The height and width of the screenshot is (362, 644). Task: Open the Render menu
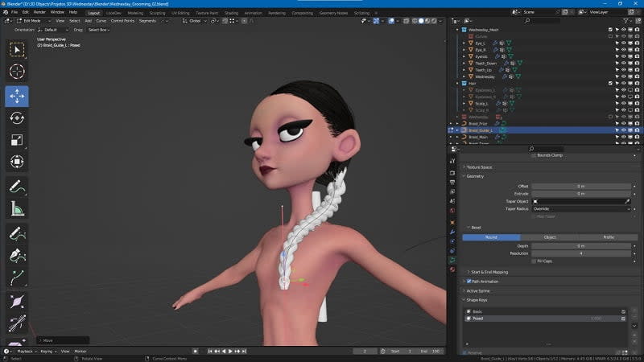click(x=39, y=12)
